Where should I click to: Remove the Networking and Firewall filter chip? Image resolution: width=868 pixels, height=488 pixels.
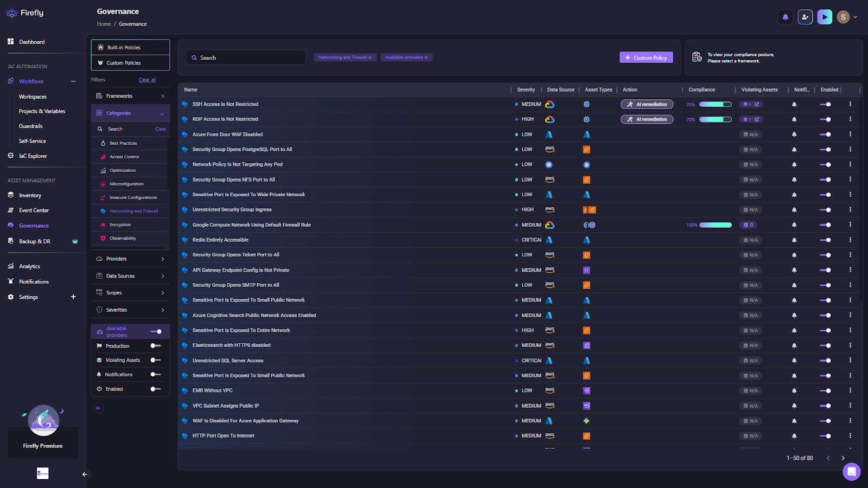(370, 57)
